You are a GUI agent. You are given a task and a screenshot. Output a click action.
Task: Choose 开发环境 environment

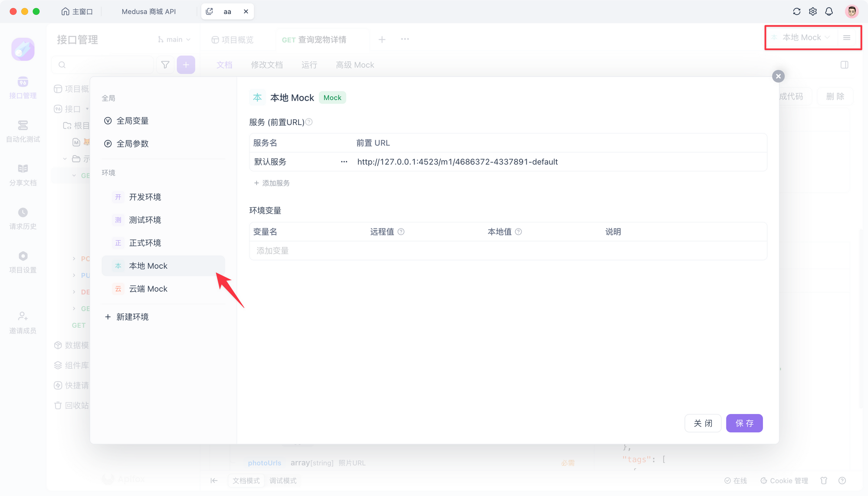[163, 197]
